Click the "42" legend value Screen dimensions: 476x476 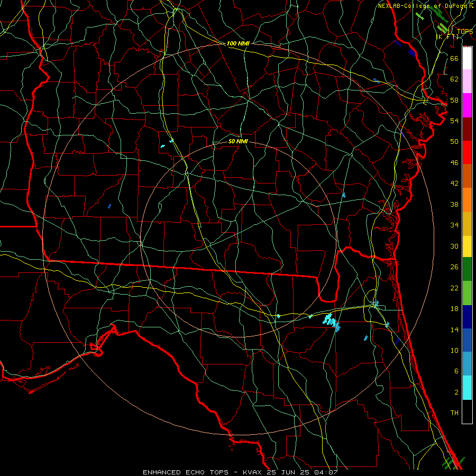click(x=454, y=184)
